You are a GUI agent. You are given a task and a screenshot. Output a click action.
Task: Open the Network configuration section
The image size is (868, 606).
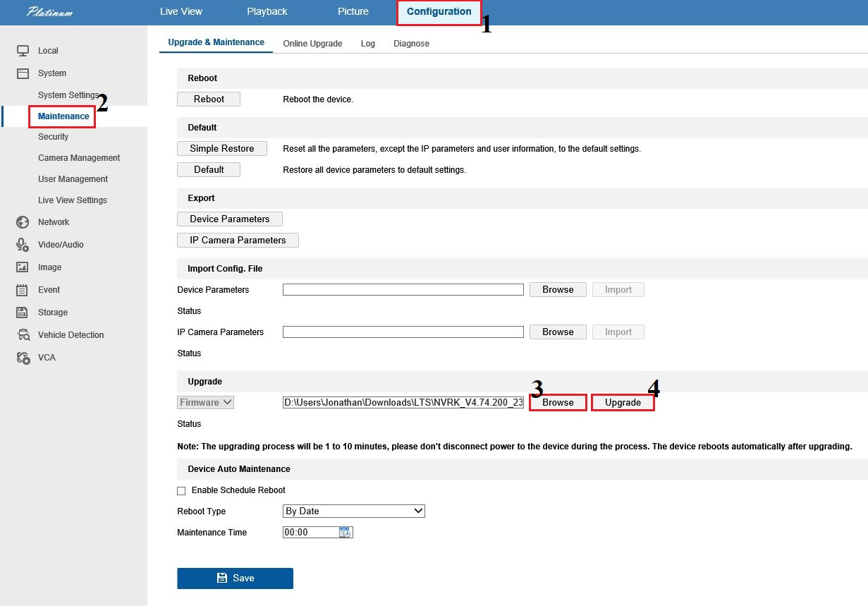coord(55,222)
